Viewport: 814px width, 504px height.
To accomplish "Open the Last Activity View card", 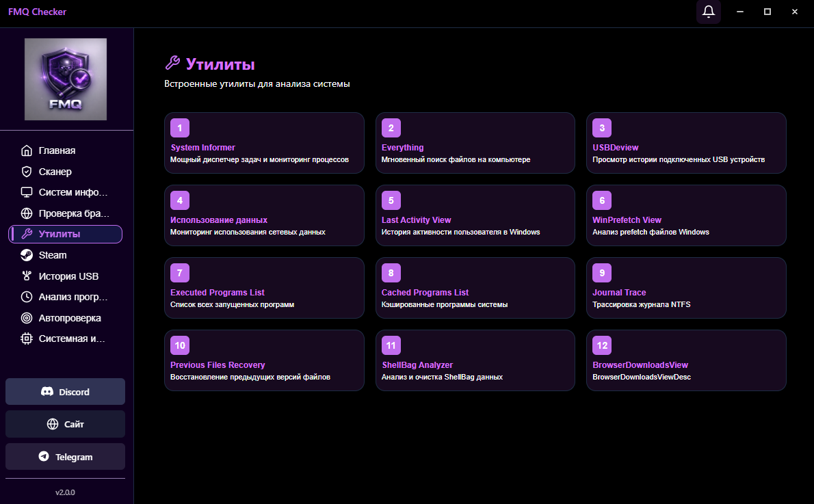I will coord(475,215).
